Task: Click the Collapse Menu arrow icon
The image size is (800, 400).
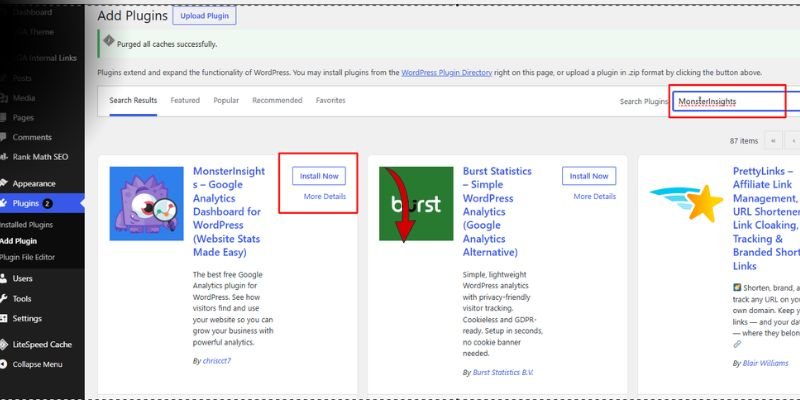Action: (x=3, y=364)
